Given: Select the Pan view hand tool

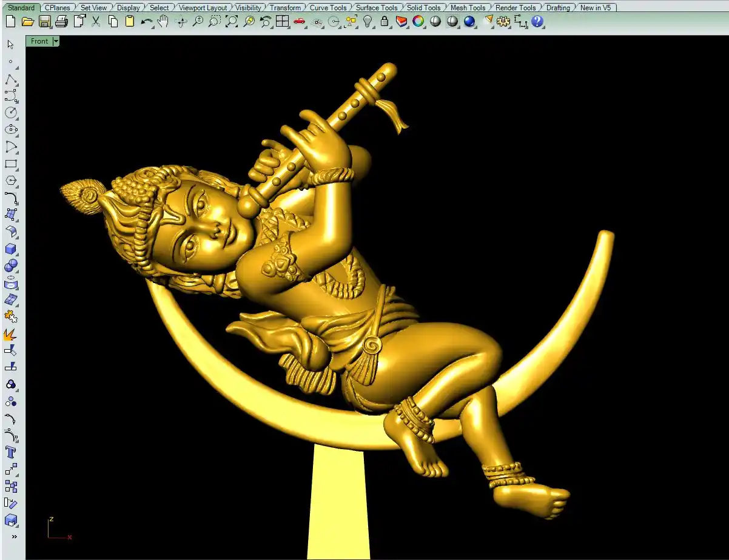Looking at the screenshot, I should click(163, 22).
